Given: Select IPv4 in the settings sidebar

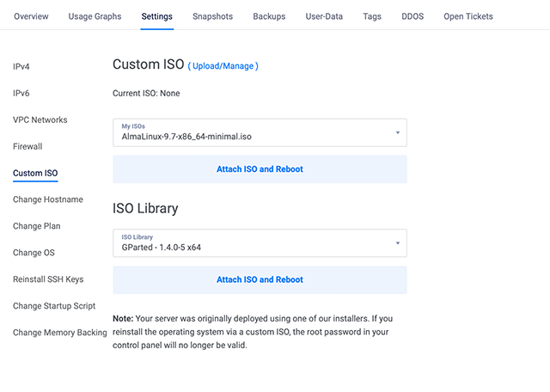Looking at the screenshot, I should click(21, 66).
